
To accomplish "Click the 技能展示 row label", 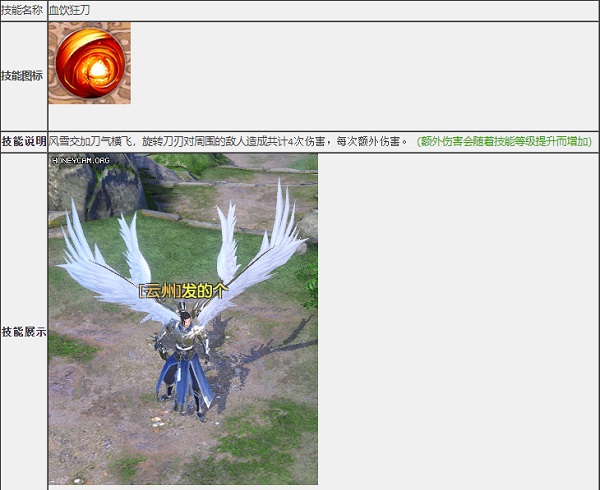I will [x=24, y=332].
